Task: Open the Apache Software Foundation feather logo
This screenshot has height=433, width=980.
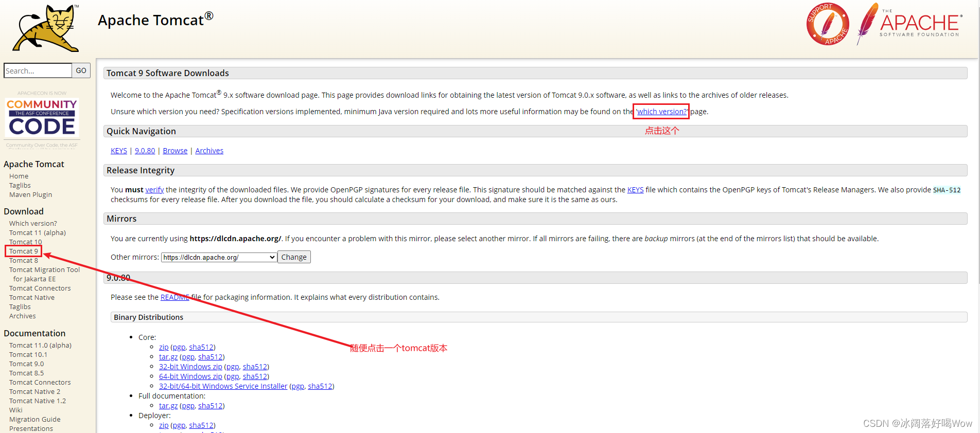Action: point(909,24)
